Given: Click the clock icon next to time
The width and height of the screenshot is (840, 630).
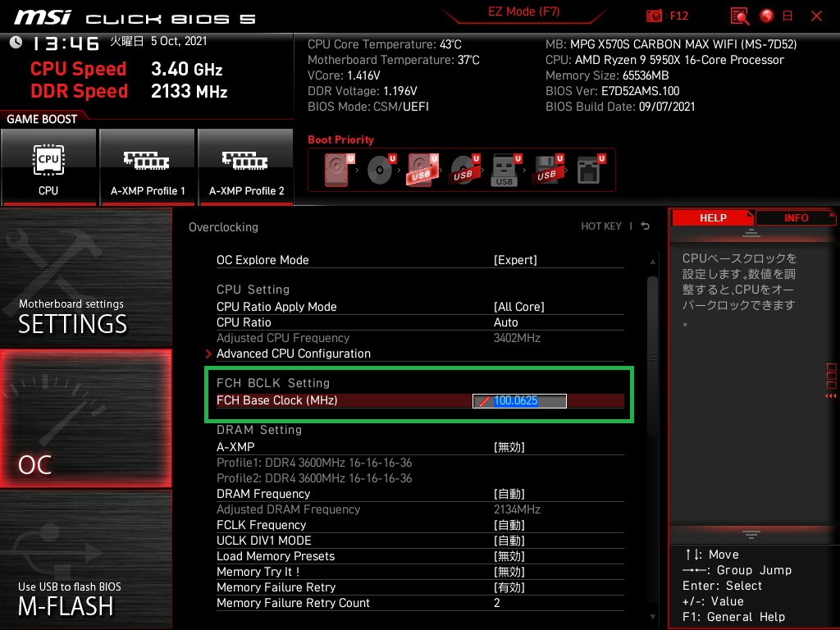Looking at the screenshot, I should point(16,42).
